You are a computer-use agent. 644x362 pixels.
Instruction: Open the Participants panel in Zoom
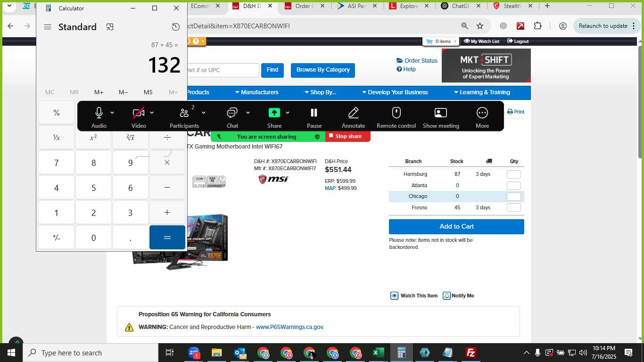tap(184, 113)
